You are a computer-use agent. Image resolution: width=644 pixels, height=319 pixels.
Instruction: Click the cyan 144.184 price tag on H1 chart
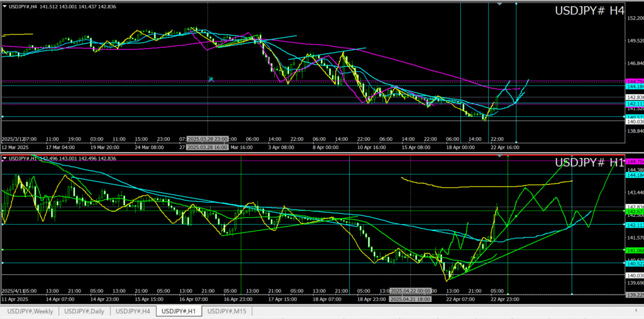tap(634, 175)
